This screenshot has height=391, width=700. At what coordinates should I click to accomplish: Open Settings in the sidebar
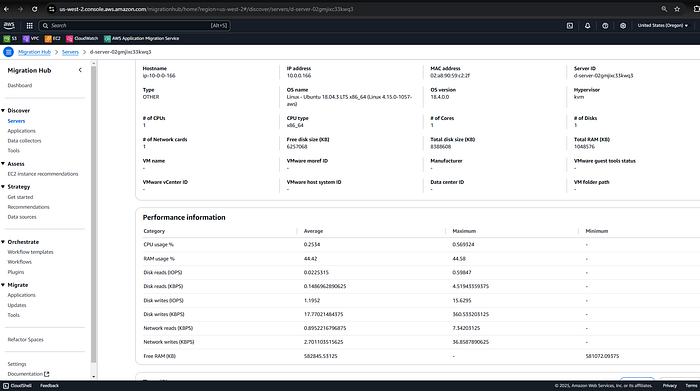click(17, 364)
